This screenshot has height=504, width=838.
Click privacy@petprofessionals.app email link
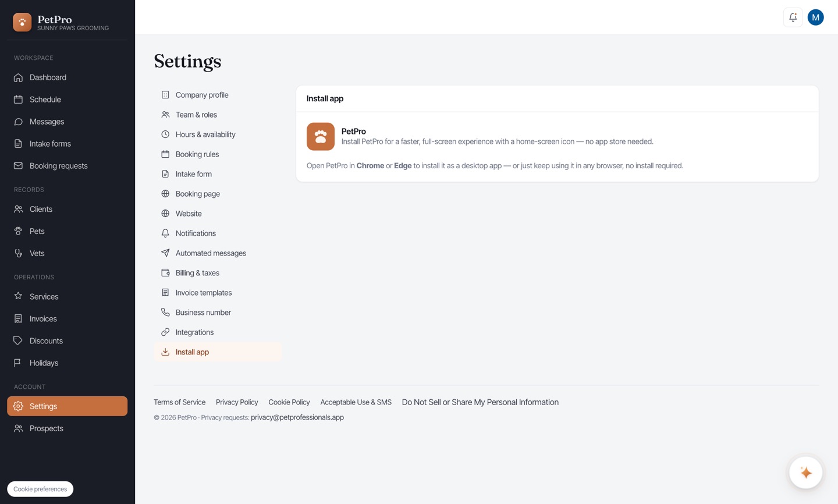[297, 417]
